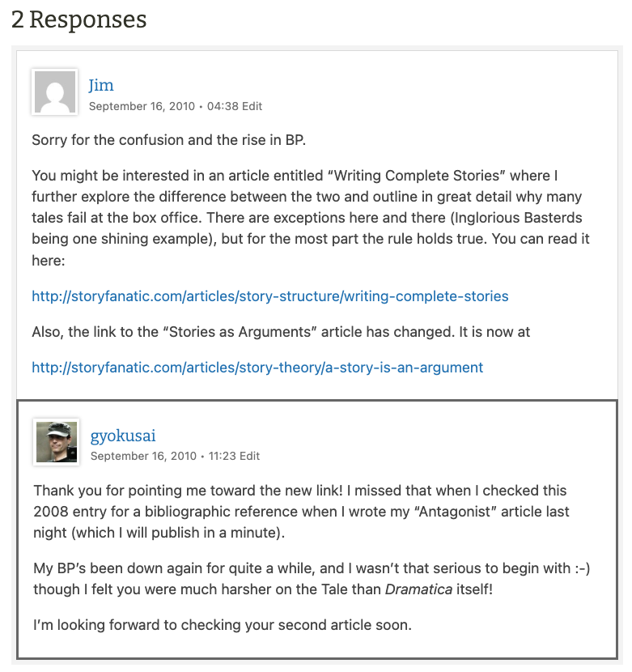The height and width of the screenshot is (672, 632).
Task: Click Edit on gyokusai's reply
Action: pyautogui.click(x=250, y=456)
